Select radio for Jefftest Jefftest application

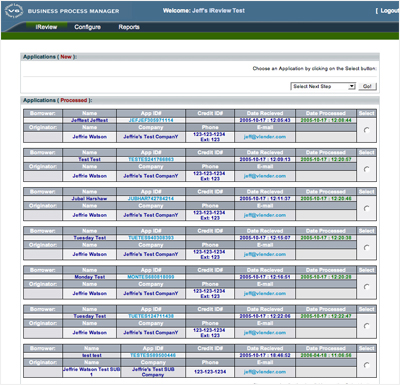[367, 130]
